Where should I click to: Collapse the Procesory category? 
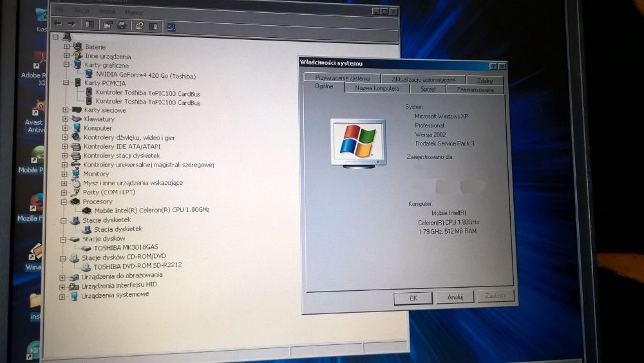64,201
